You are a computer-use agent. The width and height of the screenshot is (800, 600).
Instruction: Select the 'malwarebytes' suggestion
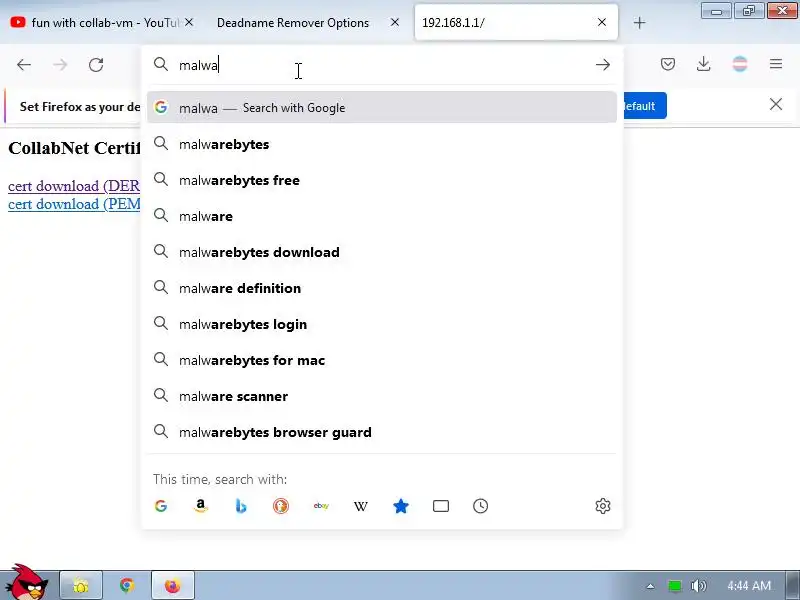[x=382, y=144]
